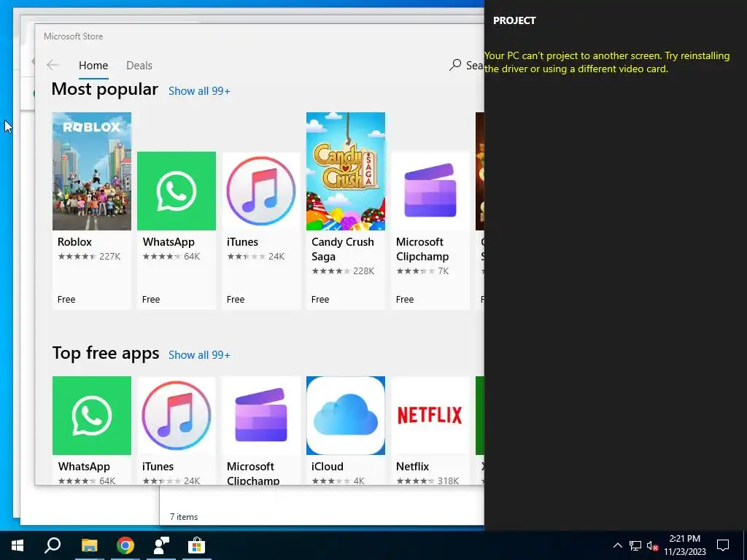Open Microsoft Store from the taskbar
The height and width of the screenshot is (560, 747).
click(196, 545)
